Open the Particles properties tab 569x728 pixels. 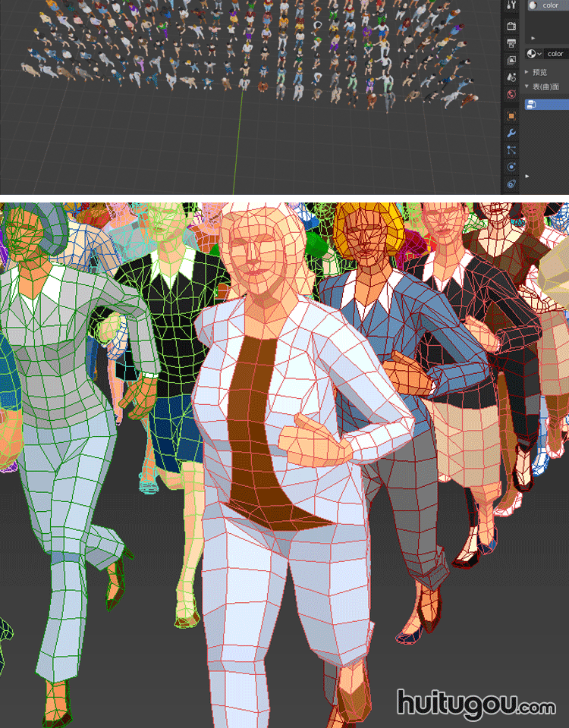coord(511,150)
